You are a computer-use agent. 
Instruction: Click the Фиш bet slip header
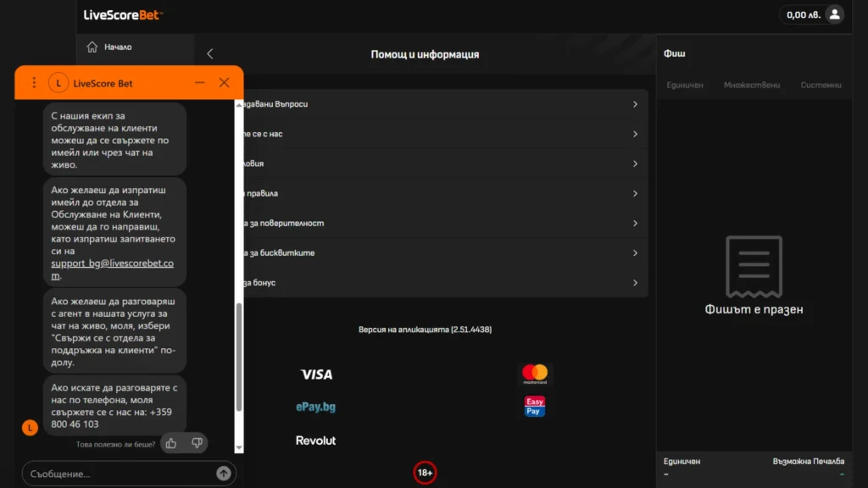[x=674, y=53]
